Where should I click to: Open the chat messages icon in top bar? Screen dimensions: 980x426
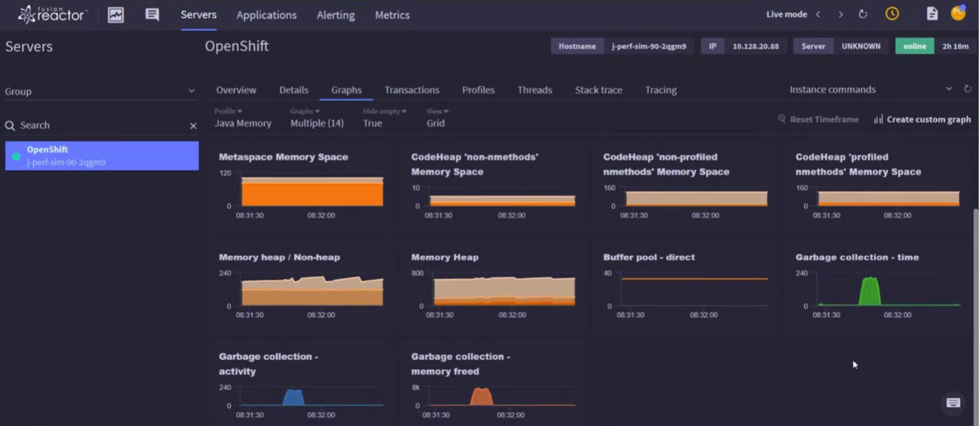[152, 15]
